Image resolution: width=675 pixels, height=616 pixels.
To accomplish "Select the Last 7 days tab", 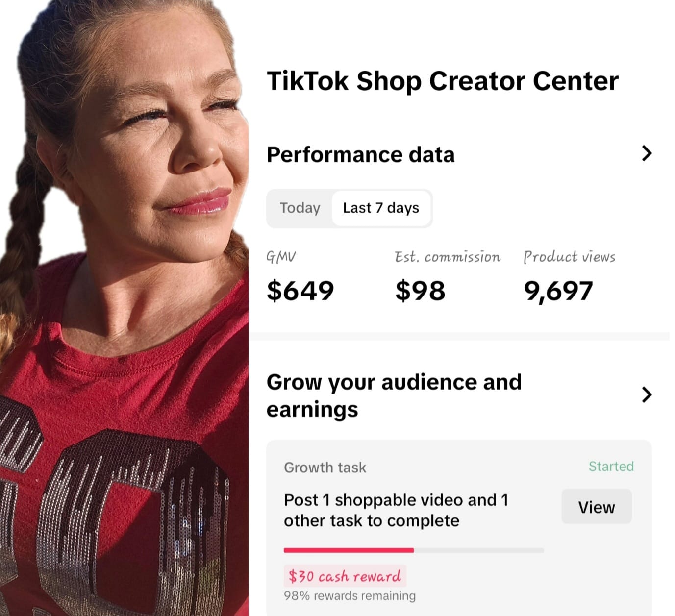I will click(381, 208).
